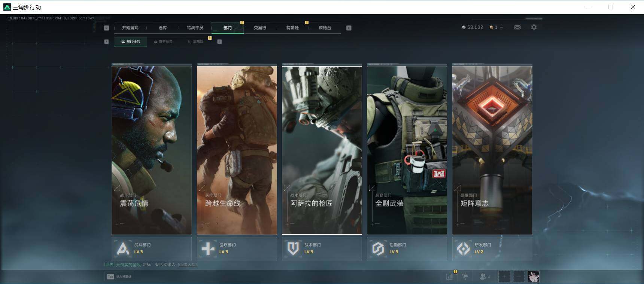This screenshot has width=644, height=284.
Task: Switch to the 改枪台 tab
Action: point(325,28)
